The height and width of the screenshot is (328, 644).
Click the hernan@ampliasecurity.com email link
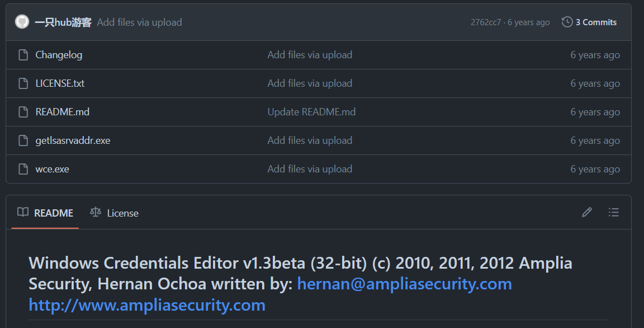click(x=404, y=284)
